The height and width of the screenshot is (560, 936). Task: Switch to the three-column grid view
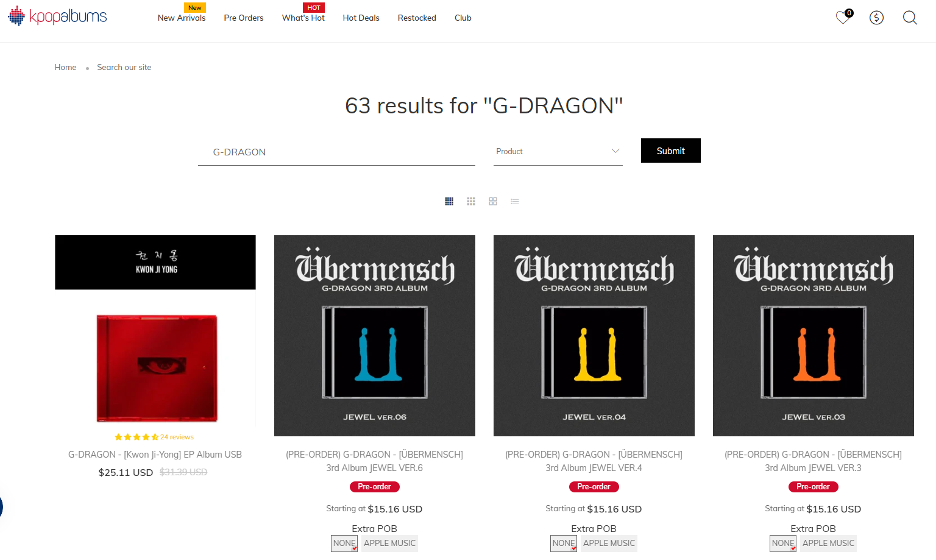[471, 201]
